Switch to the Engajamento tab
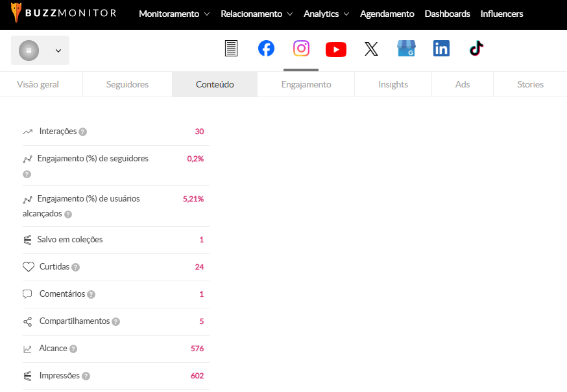 click(x=306, y=84)
